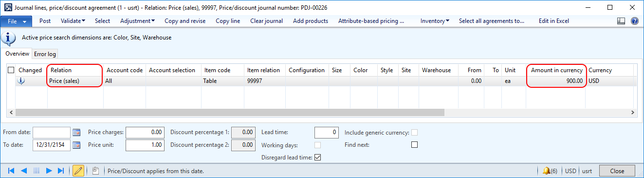This screenshot has height=178, width=644.
Task: Click the Close button
Action: 617,171
